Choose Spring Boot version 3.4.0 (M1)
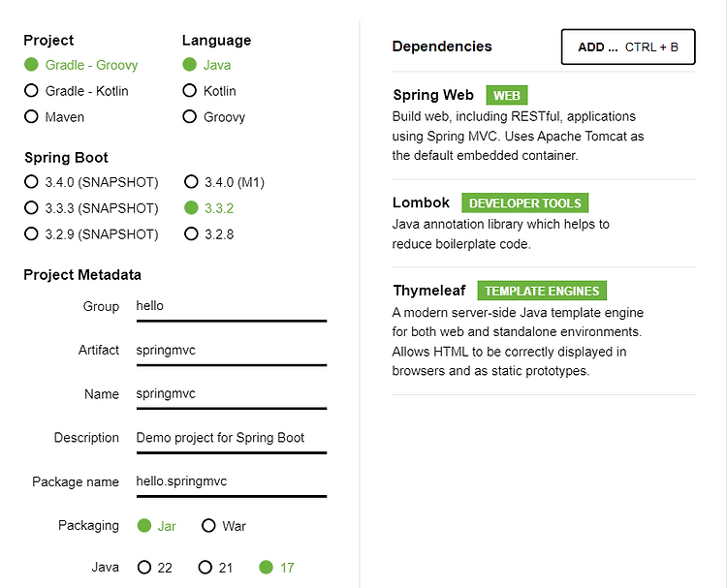Image resolution: width=727 pixels, height=588 pixels. coord(191,182)
